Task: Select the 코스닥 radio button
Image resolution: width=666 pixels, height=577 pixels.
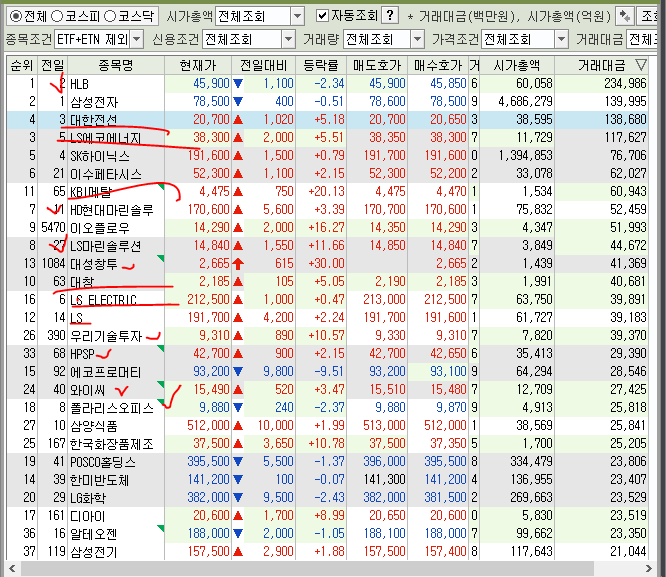Action: point(110,16)
